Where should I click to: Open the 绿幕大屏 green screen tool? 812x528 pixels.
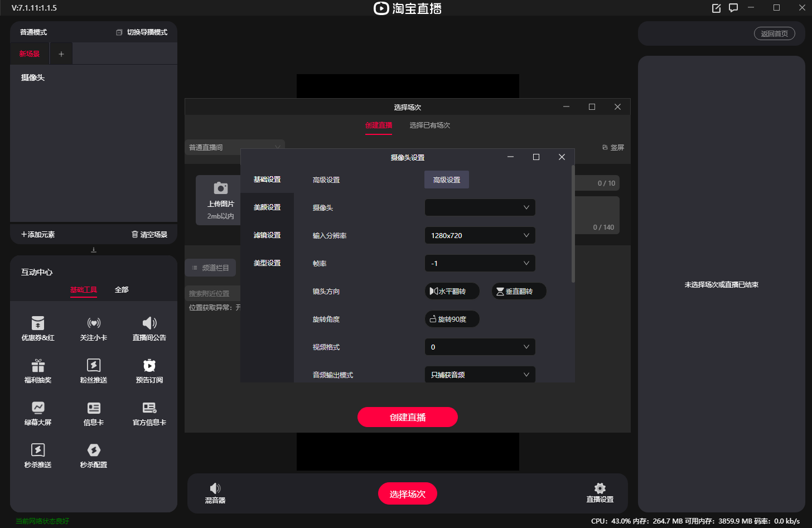tap(38, 413)
